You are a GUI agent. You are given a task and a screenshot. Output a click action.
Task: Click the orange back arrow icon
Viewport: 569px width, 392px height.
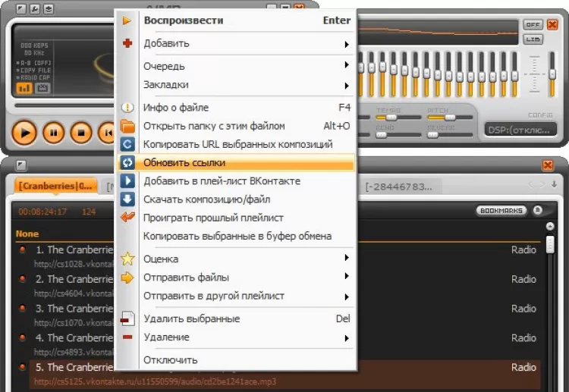[127, 218]
